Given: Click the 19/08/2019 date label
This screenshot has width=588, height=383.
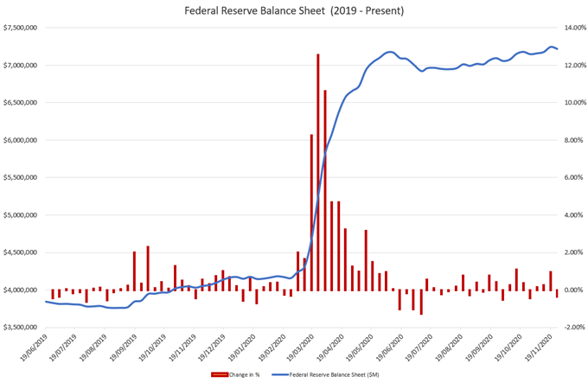Looking at the screenshot, I should tap(93, 348).
